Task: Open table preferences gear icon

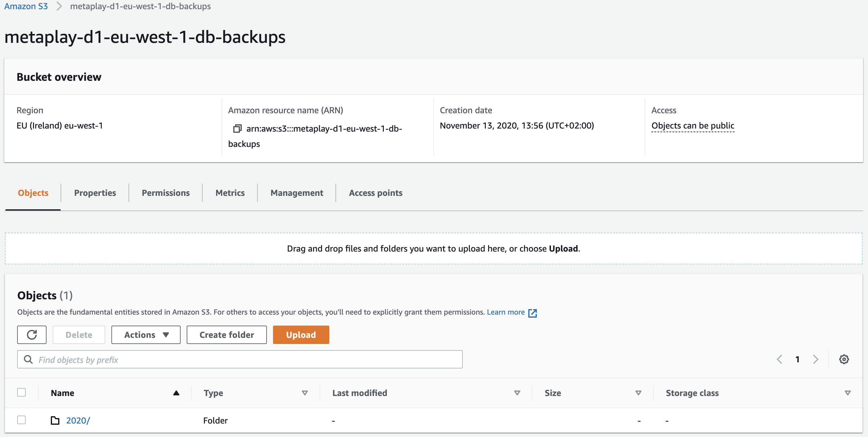Action: (844, 359)
